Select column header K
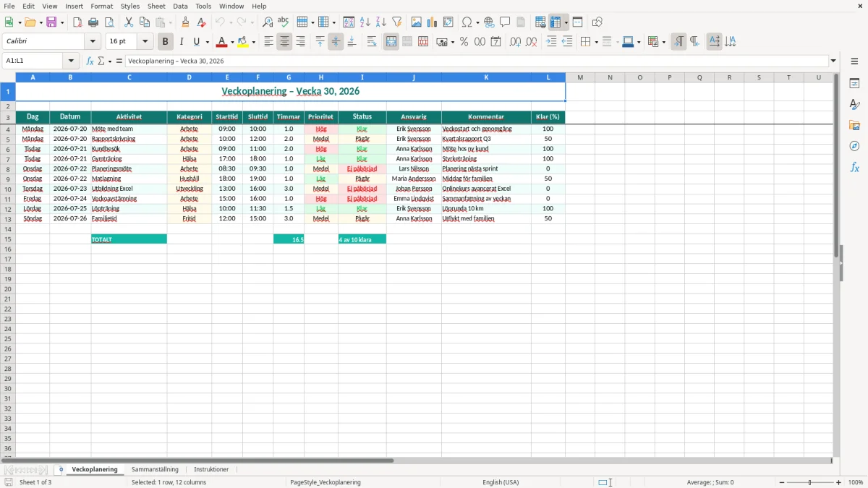868x488 pixels. (x=486, y=77)
